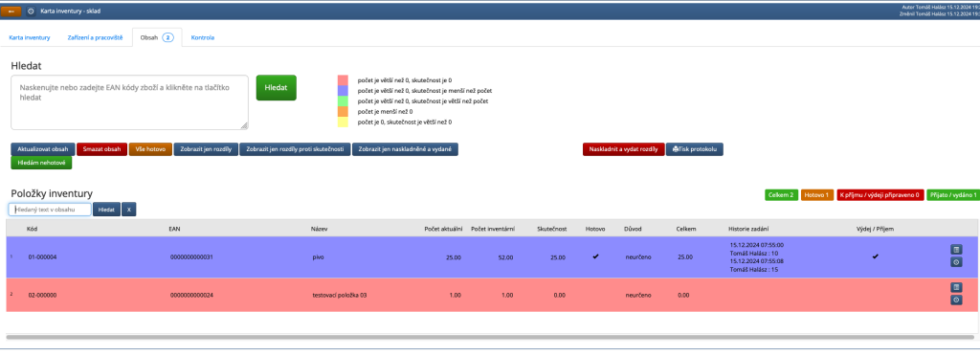The image size is (980, 356).
Task: Click the orange Vše hotovo button
Action: click(150, 149)
